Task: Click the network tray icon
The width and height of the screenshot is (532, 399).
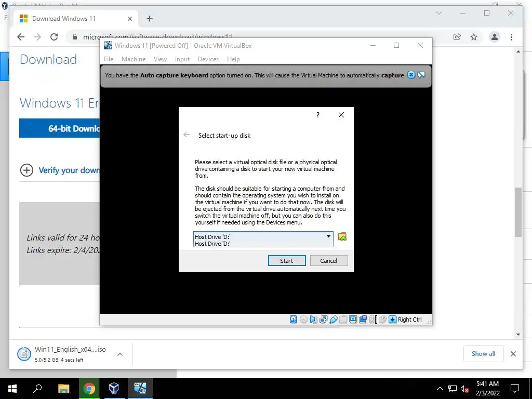Action: (453, 389)
